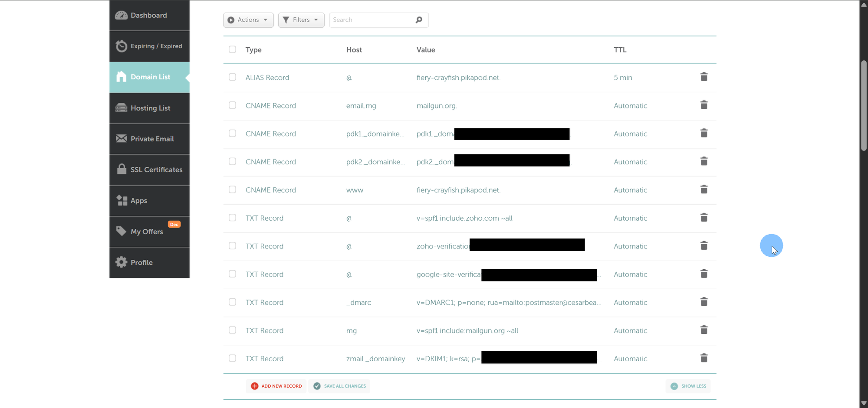Image resolution: width=868 pixels, height=408 pixels.
Task: Open Apps using the grid icon
Action: 121,200
